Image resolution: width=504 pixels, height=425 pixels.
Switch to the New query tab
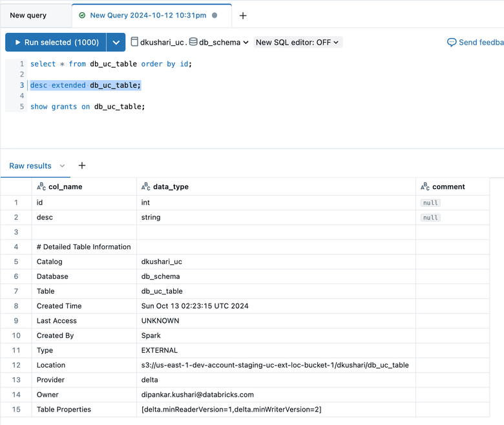(x=28, y=16)
